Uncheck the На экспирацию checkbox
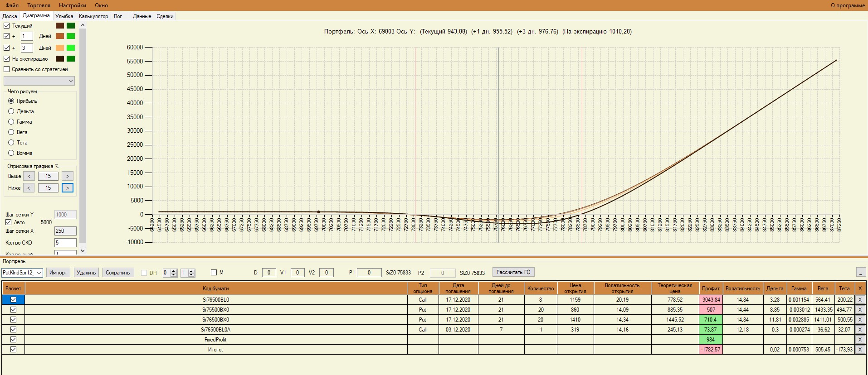 point(7,58)
